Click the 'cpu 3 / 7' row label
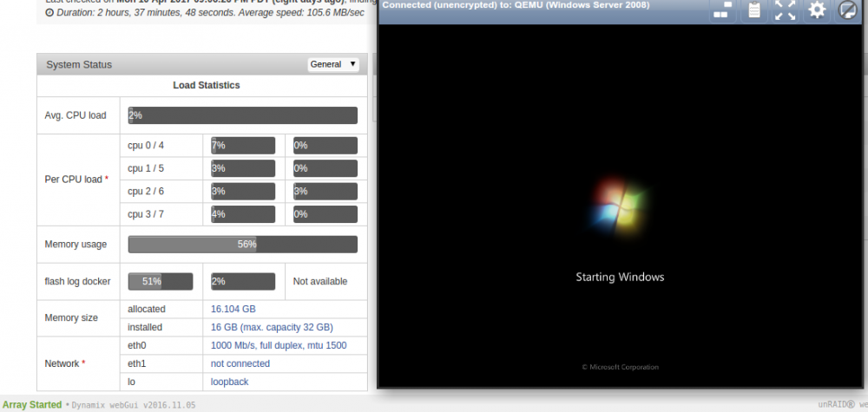Viewport: 868px width, 412px height. (x=146, y=214)
